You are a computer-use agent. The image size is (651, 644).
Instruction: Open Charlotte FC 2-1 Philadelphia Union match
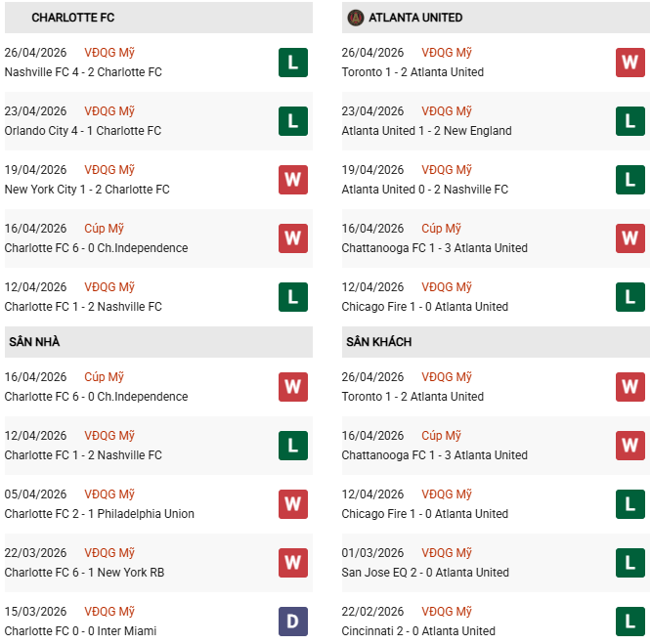pyautogui.click(x=100, y=514)
